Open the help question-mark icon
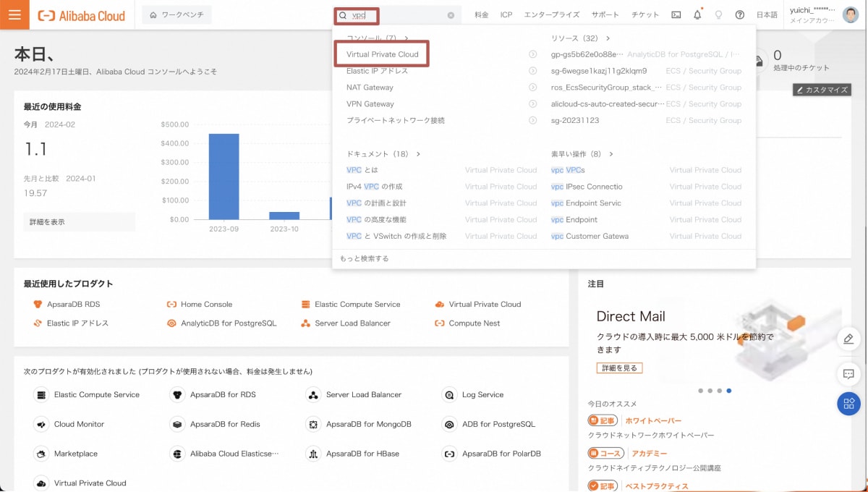868x492 pixels. click(739, 14)
